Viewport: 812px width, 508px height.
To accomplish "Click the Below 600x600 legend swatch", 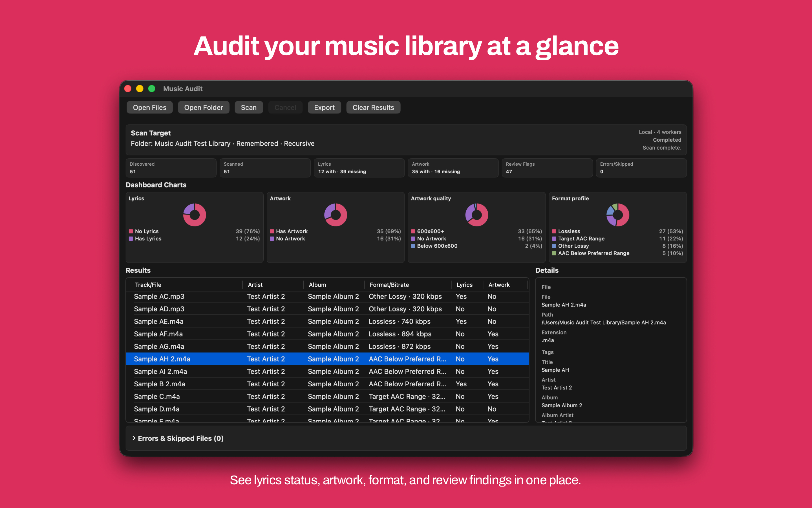I will [413, 246].
